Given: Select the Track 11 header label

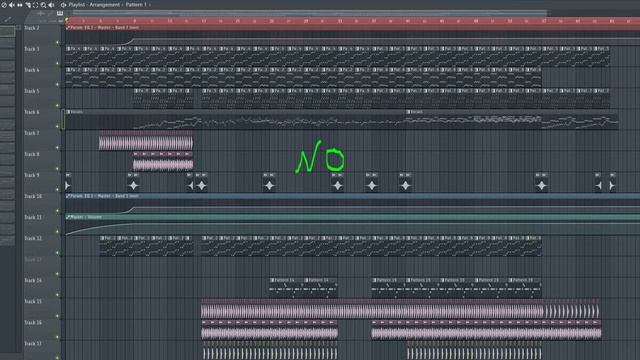Looking at the screenshot, I should [33, 217].
